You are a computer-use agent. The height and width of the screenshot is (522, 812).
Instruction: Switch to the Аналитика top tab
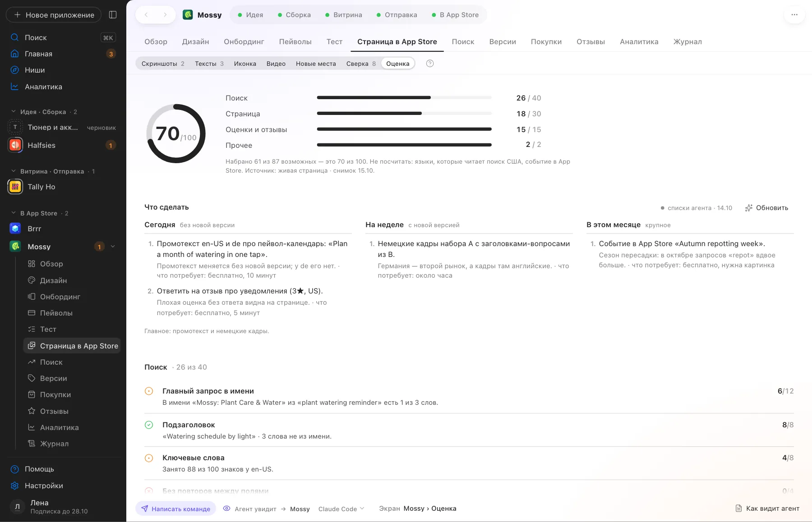point(639,41)
